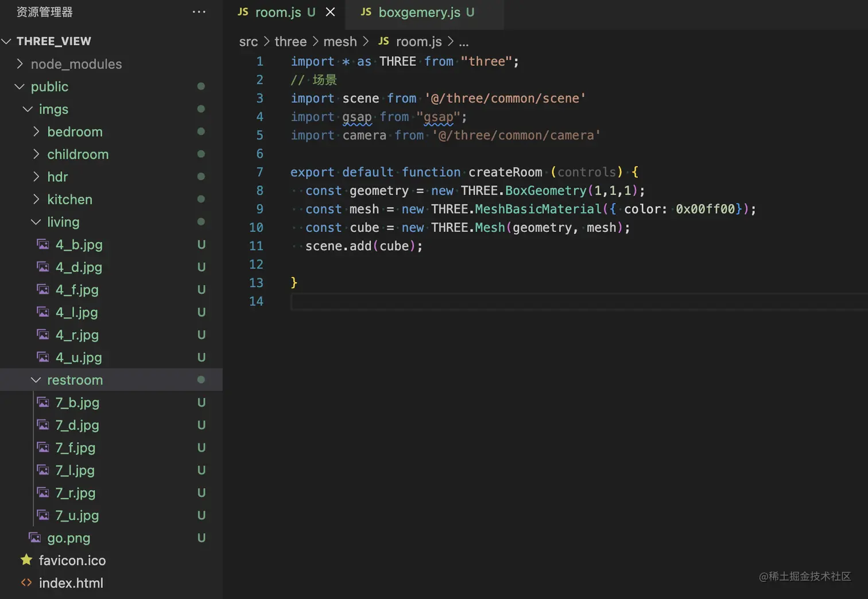The width and height of the screenshot is (868, 599).
Task: Click the underlined gsap import name
Action: (357, 117)
